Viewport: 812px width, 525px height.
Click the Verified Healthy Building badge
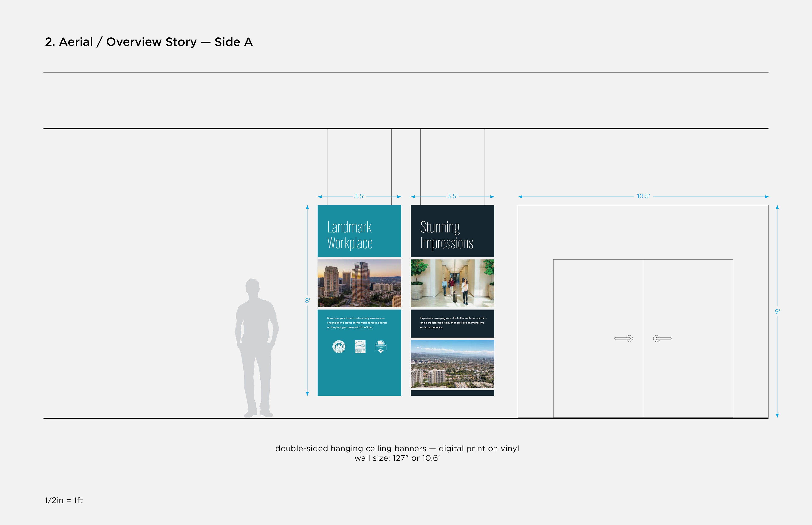381,347
